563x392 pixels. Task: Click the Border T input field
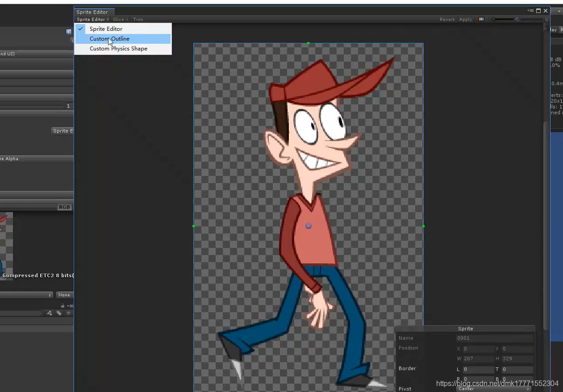click(x=517, y=369)
